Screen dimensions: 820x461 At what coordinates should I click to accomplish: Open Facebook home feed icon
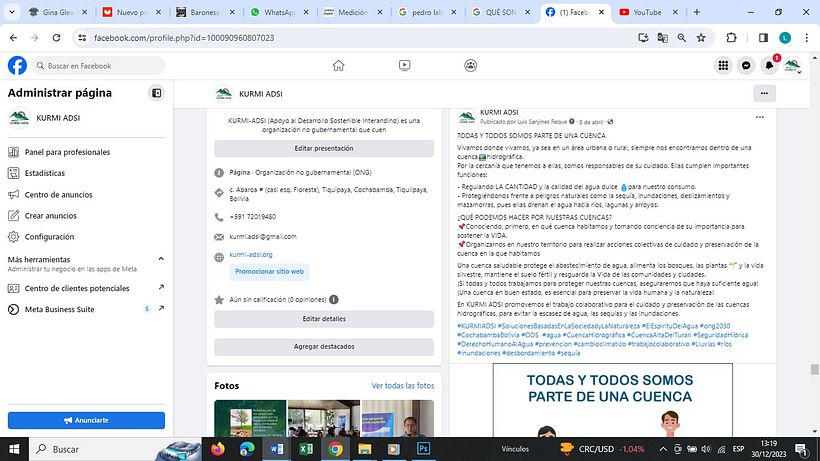pos(338,65)
